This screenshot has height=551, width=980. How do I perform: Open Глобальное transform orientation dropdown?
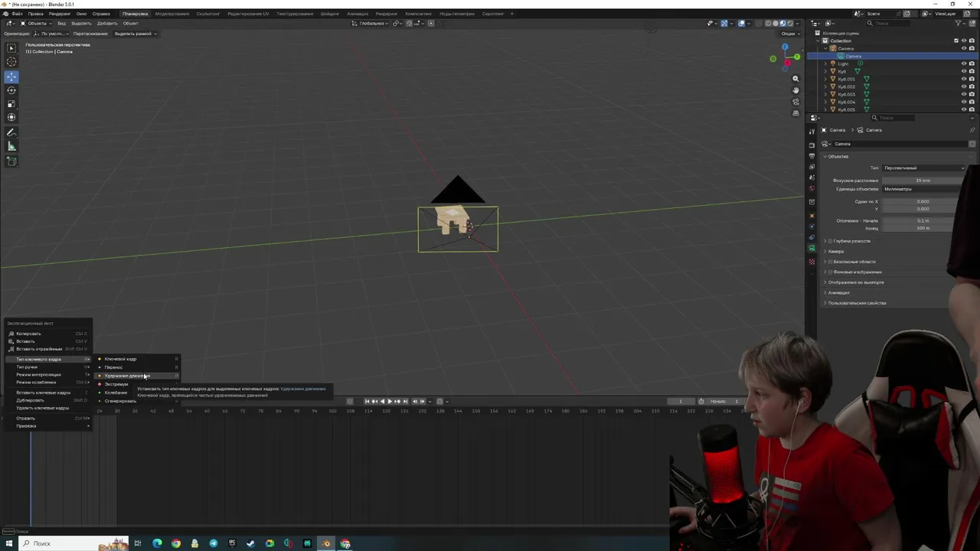coord(371,23)
